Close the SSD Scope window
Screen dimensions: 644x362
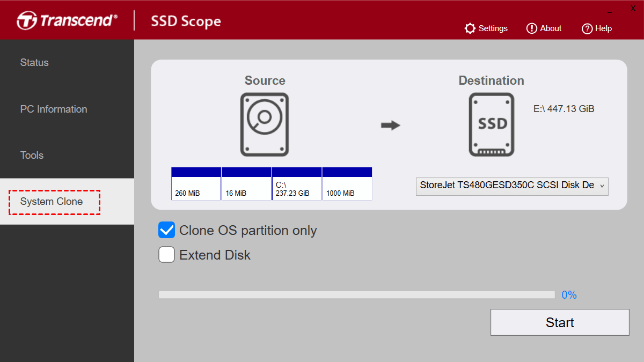pos(633,9)
